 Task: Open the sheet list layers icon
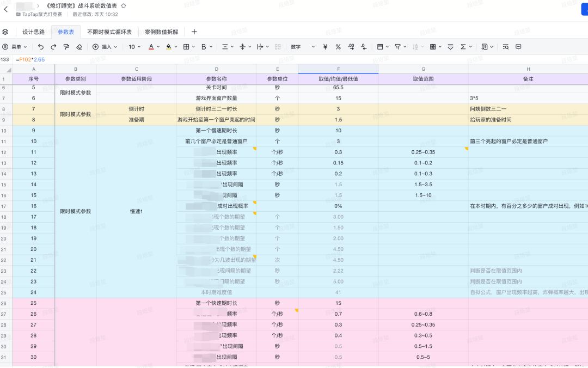pyautogui.click(x=5, y=32)
